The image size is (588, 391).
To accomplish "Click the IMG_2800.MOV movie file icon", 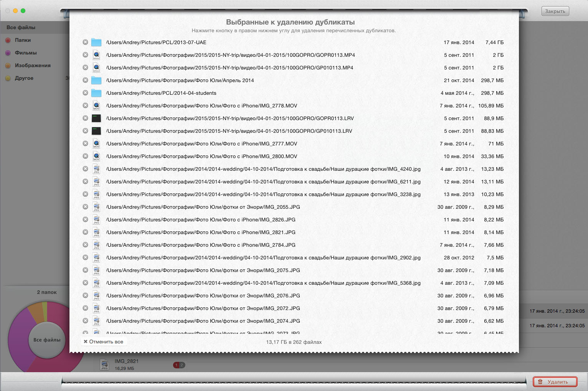I will (x=96, y=156).
